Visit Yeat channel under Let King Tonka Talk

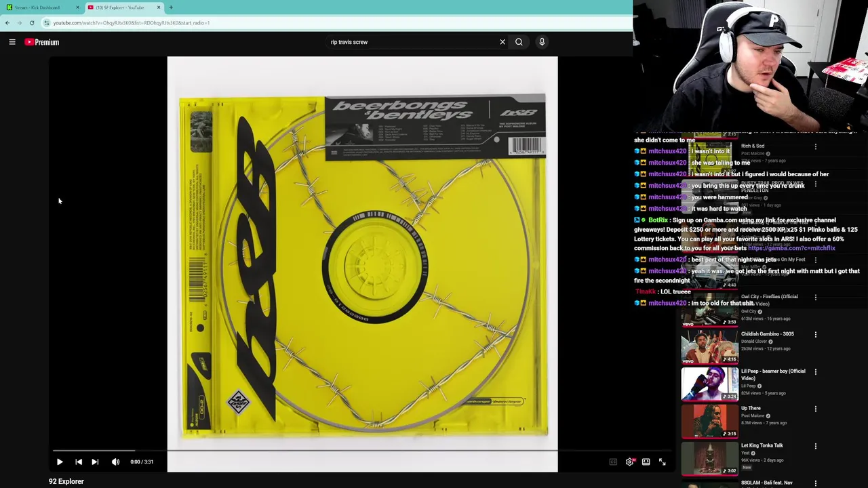click(x=745, y=453)
